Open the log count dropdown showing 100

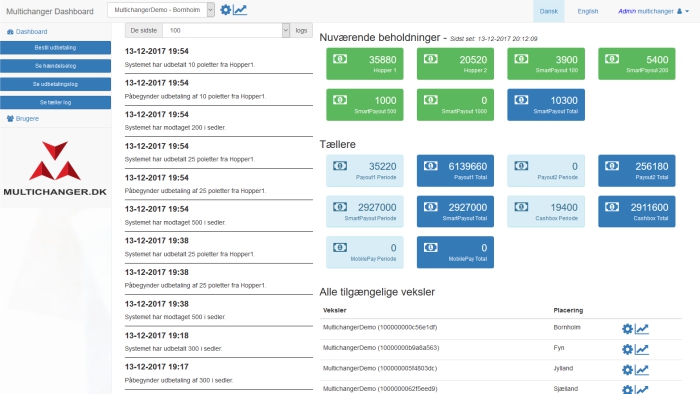coord(226,30)
